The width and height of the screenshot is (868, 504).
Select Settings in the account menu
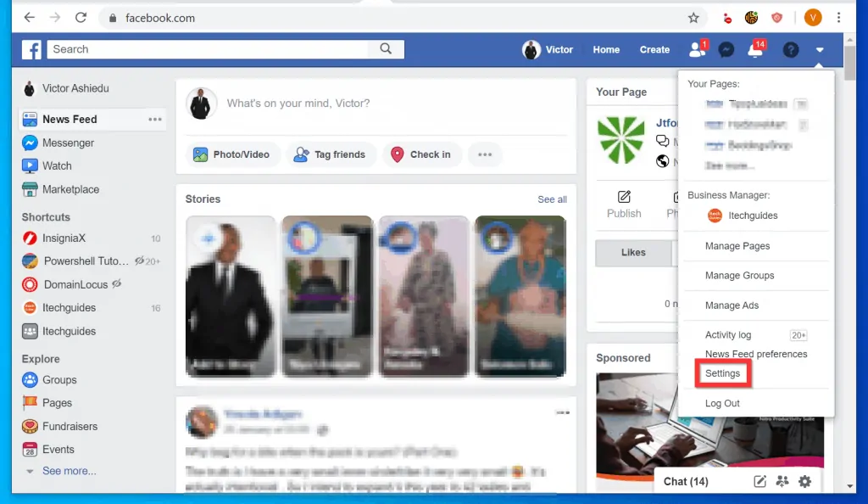point(722,372)
